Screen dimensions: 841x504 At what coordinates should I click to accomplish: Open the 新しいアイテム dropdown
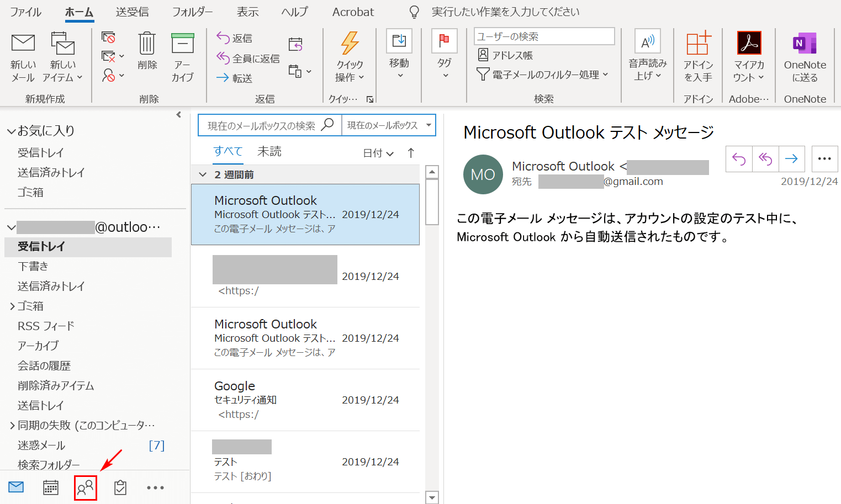coord(62,57)
